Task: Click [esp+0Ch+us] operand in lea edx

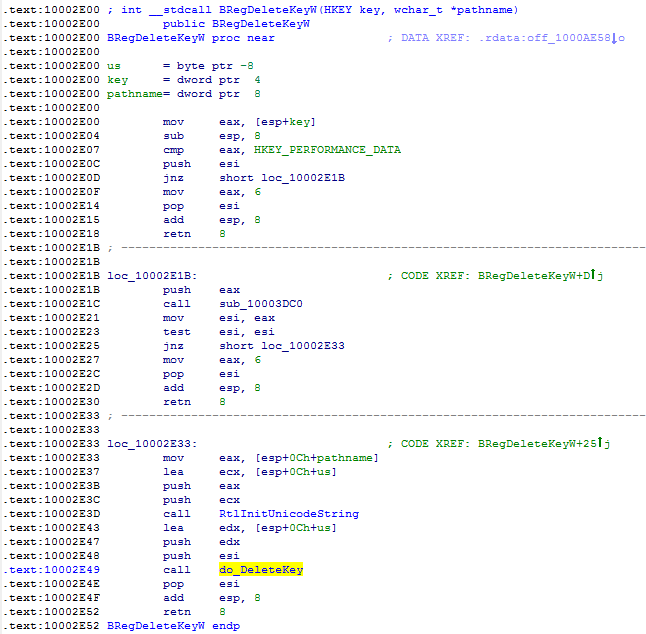Action: (295, 528)
